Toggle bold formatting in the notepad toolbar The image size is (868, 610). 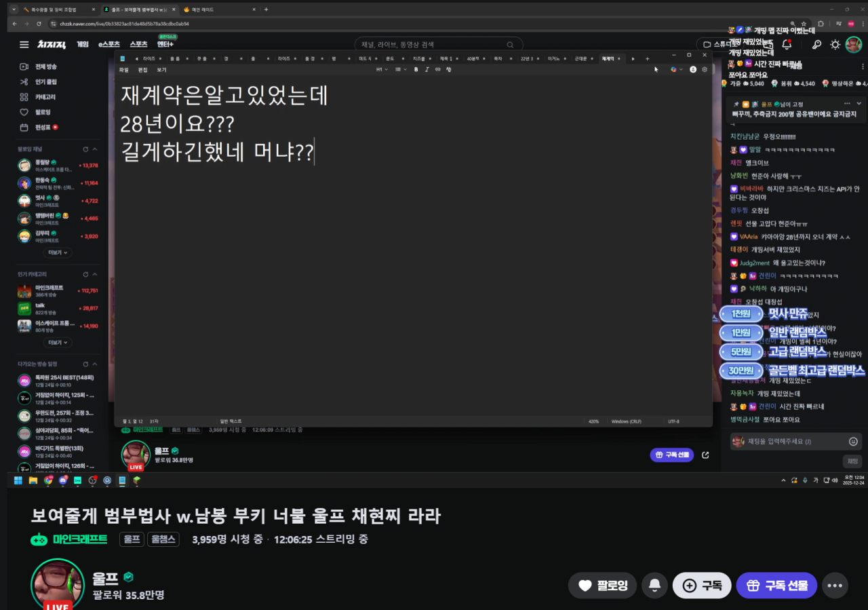(416, 69)
